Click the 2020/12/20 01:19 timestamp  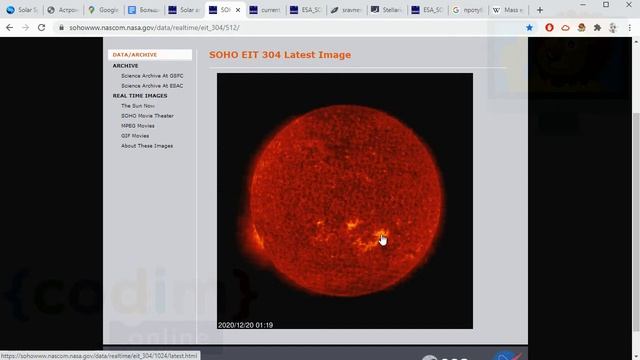[x=245, y=325]
